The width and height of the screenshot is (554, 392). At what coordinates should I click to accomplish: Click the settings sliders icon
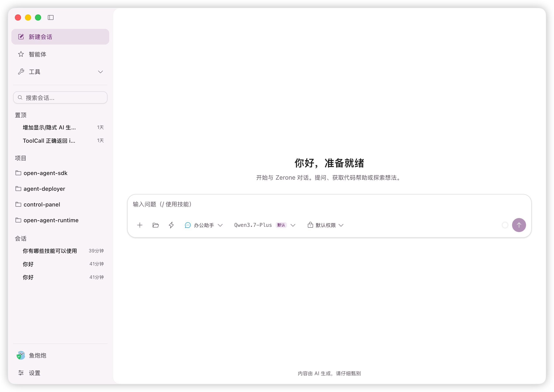pyautogui.click(x=21, y=373)
